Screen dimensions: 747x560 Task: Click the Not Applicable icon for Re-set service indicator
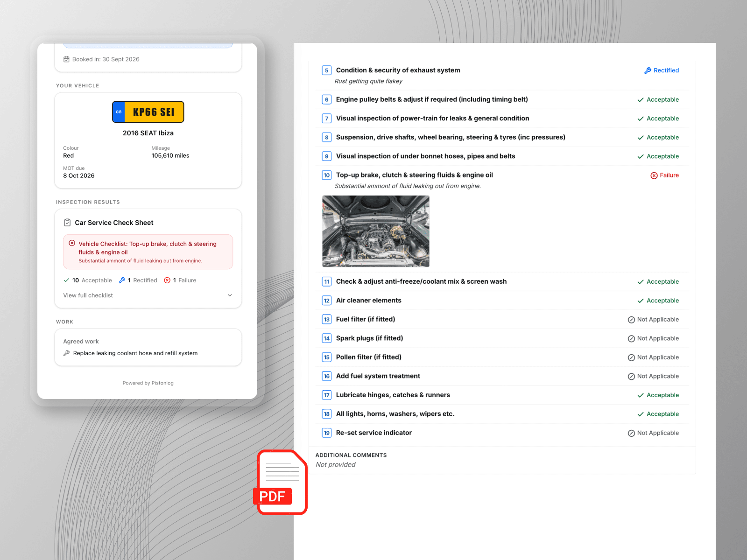pyautogui.click(x=631, y=433)
